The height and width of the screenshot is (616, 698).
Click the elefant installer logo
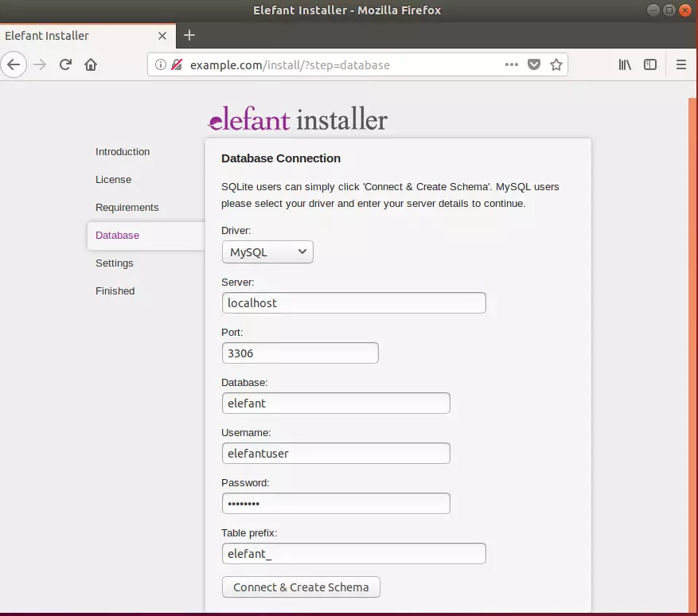coord(298,119)
